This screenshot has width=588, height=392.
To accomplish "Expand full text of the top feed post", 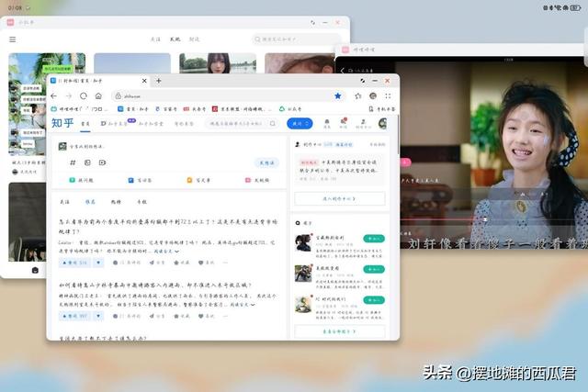I will click(166, 252).
